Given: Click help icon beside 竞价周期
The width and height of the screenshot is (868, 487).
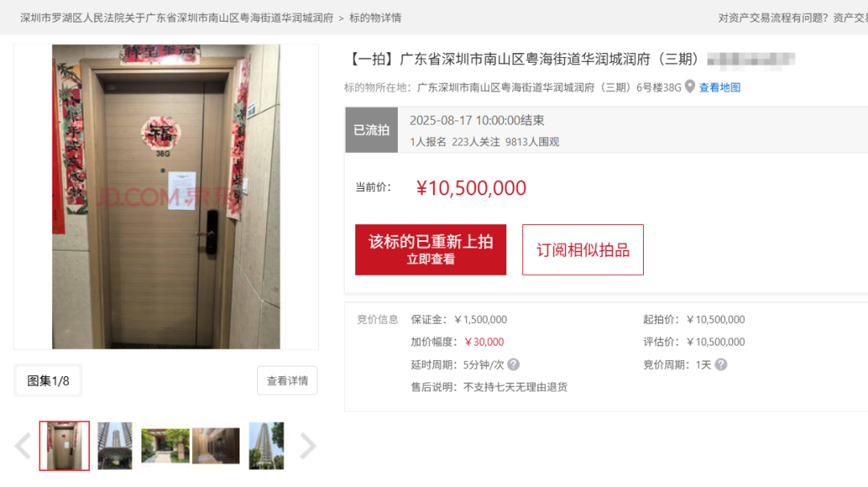Looking at the screenshot, I should (x=721, y=365).
